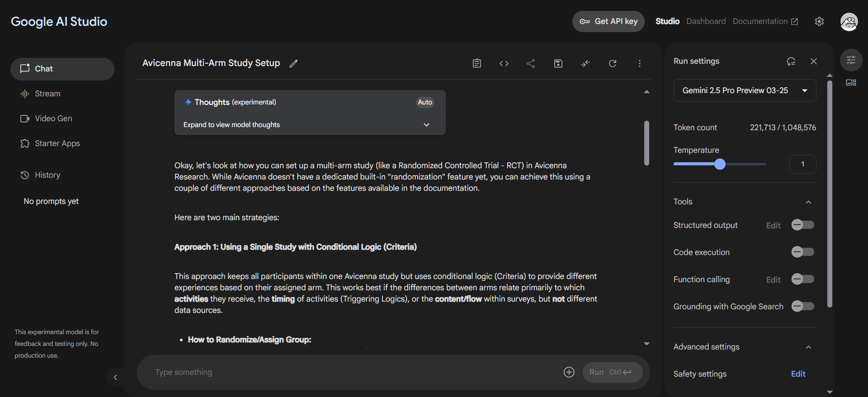Collapse the Tools section
The width and height of the screenshot is (868, 397).
point(808,202)
